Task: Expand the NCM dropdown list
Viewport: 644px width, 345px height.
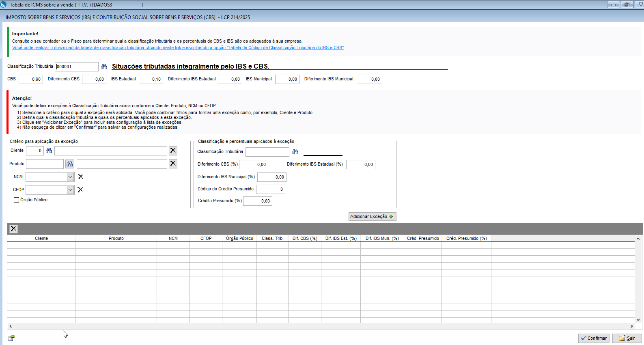Action: tap(70, 177)
